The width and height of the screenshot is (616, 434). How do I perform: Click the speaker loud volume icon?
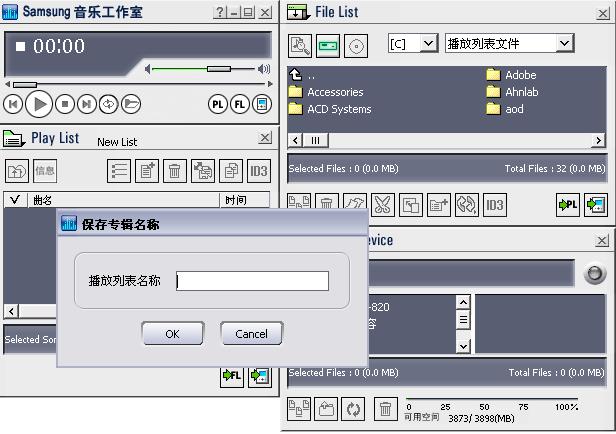pyautogui.click(x=264, y=69)
